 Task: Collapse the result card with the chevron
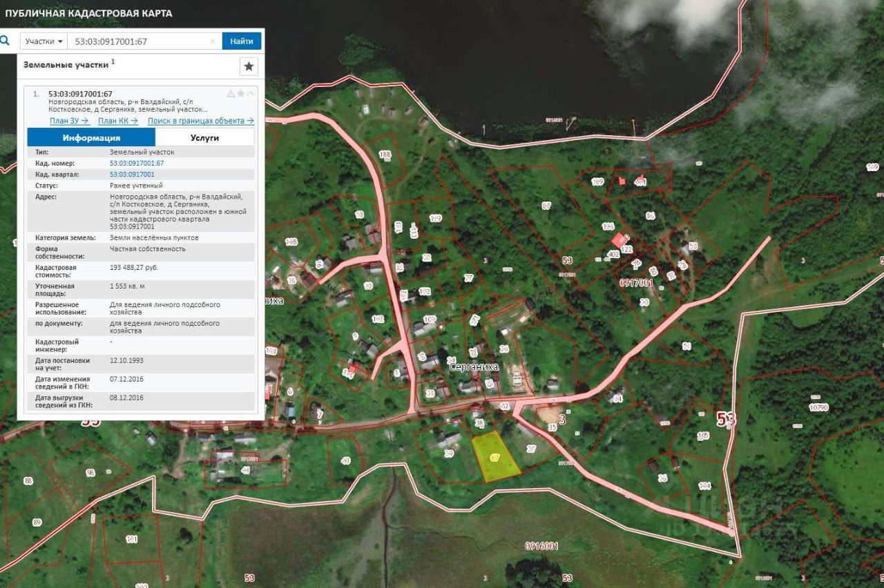pyautogui.click(x=250, y=94)
